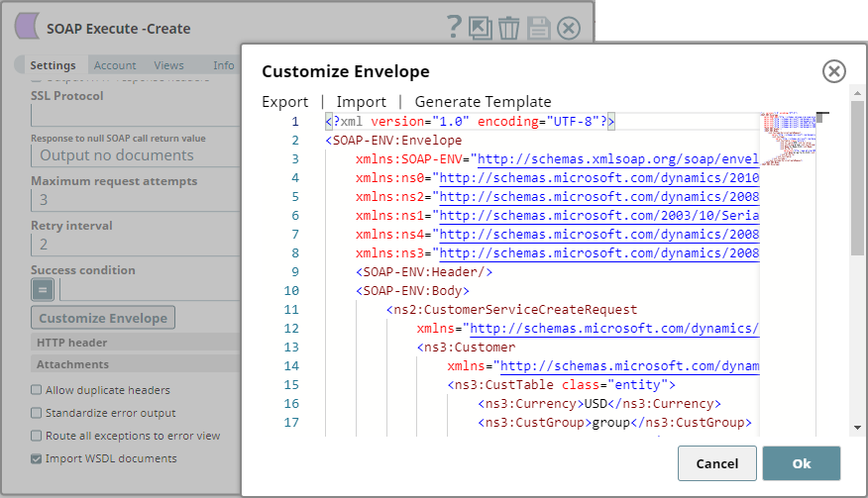This screenshot has width=868, height=498.
Task: Uncheck Import WSDL documents
Action: [37, 458]
